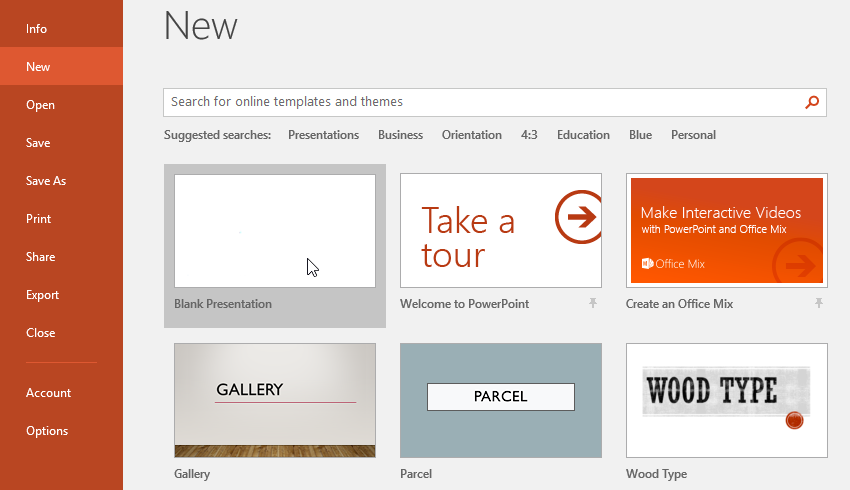Pin the Welcome to PowerPoint template
Viewport: 850px width, 490px height.
click(x=593, y=303)
